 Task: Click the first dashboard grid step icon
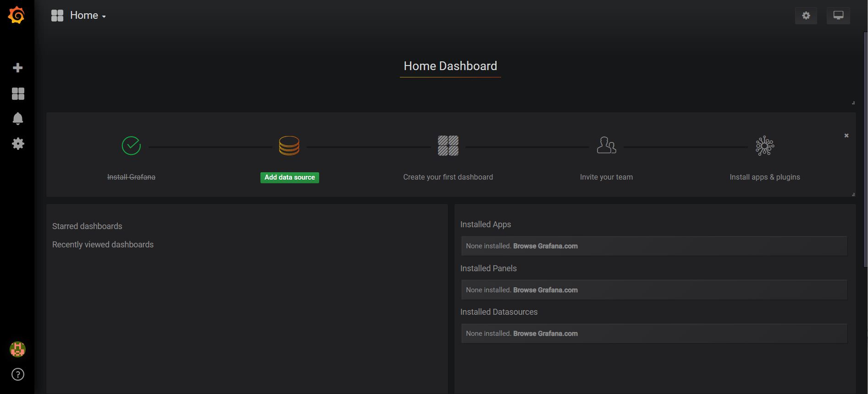click(448, 146)
